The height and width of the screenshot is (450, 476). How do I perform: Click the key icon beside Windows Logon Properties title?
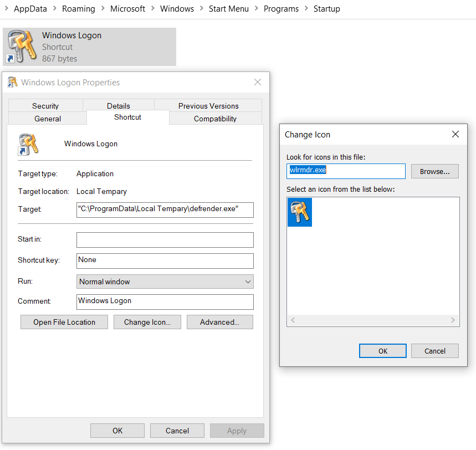13,82
